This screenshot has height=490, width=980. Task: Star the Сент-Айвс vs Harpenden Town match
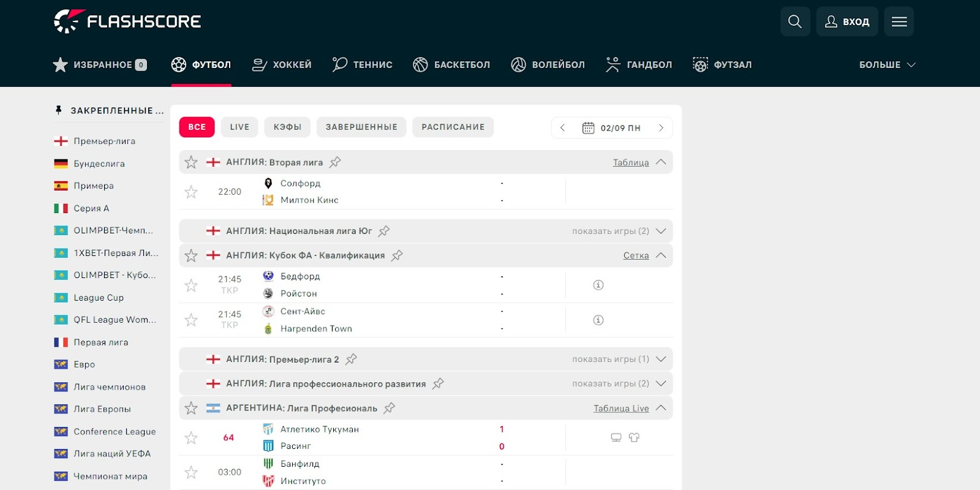191,320
